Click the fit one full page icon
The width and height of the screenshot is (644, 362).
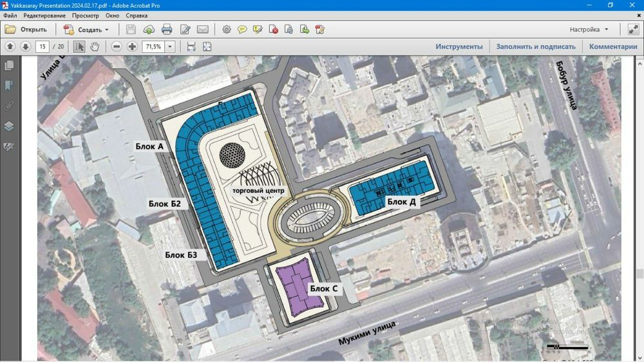coord(207,46)
